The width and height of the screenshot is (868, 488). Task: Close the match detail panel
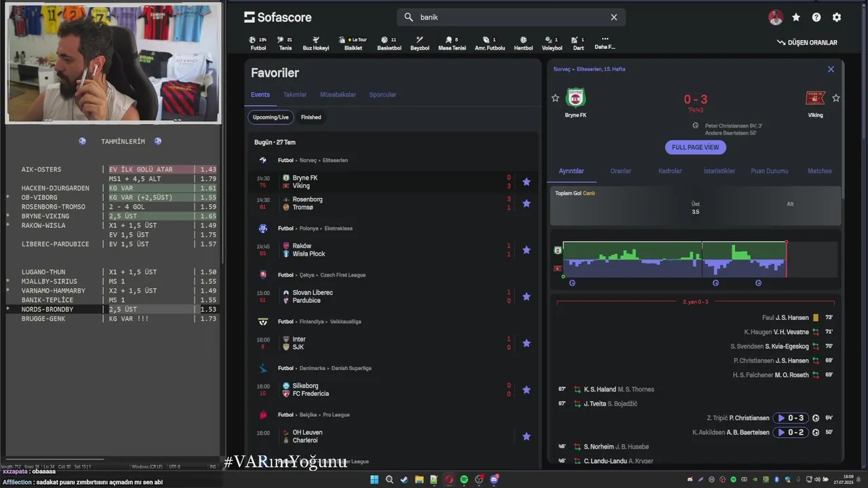(x=831, y=69)
